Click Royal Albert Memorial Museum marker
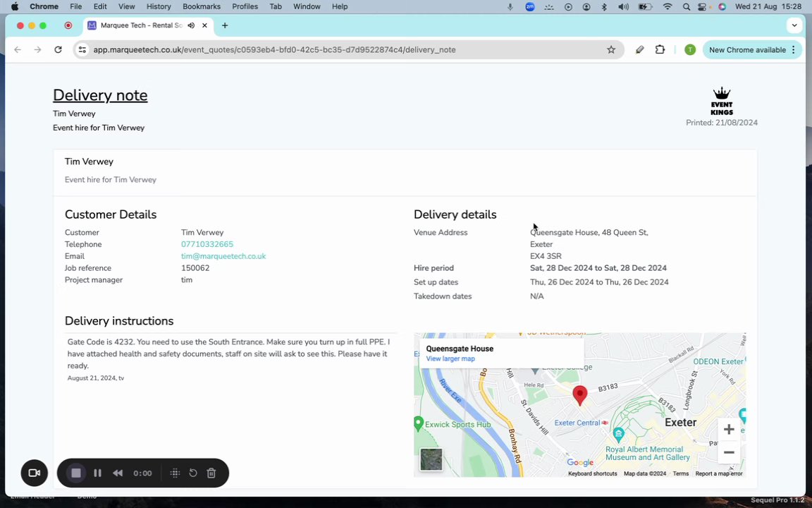812x508 pixels. click(618, 434)
